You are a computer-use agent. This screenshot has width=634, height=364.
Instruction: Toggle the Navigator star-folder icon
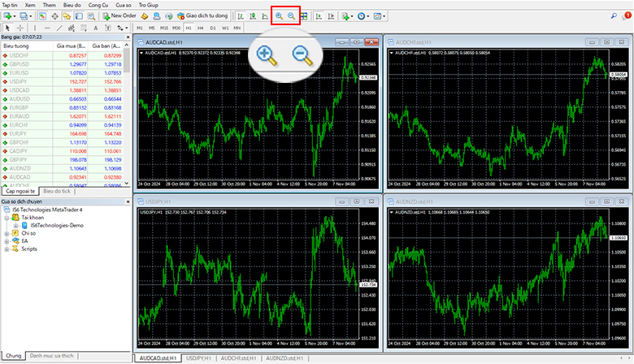pos(67,16)
